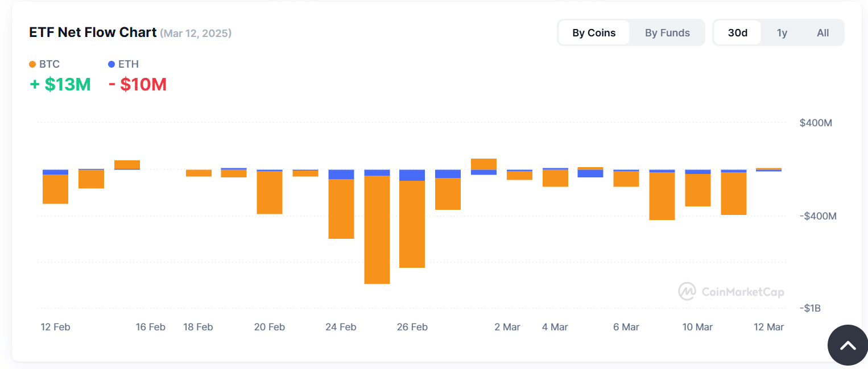Viewport: 868px width, 369px height.
Task: Toggle the ETH series legend label
Action: (x=129, y=64)
